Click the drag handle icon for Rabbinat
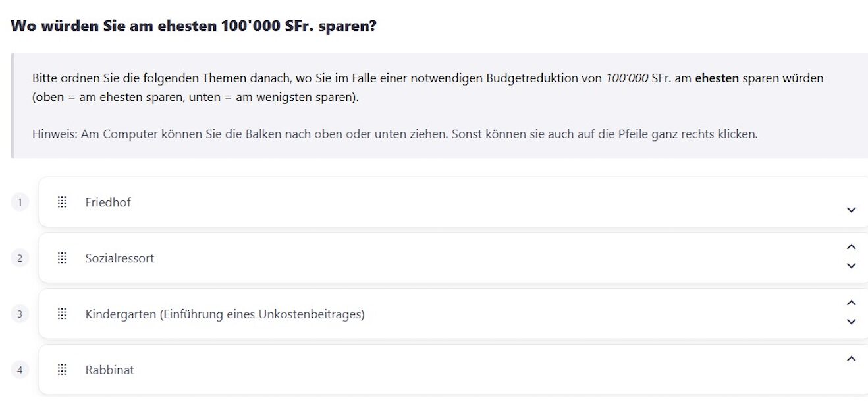 click(x=62, y=370)
